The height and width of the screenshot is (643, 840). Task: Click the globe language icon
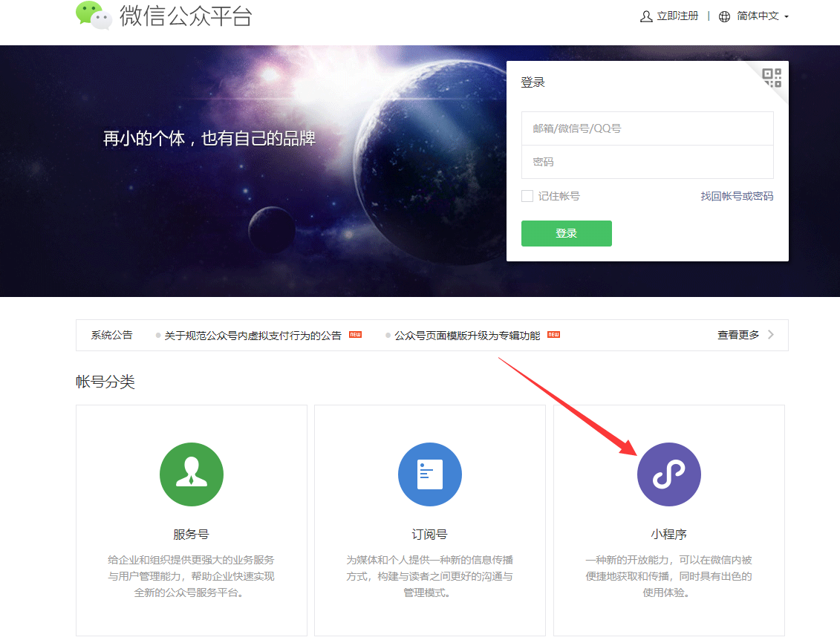click(725, 16)
